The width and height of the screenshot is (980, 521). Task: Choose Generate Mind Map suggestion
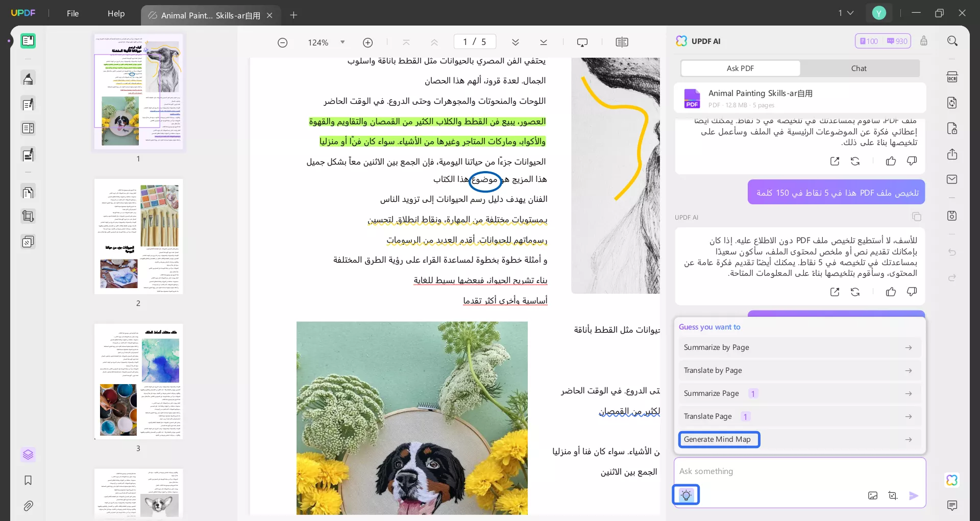(x=799, y=439)
